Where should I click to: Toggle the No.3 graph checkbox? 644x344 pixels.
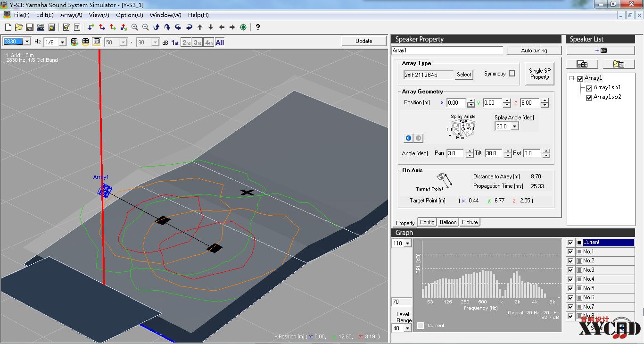pos(570,270)
